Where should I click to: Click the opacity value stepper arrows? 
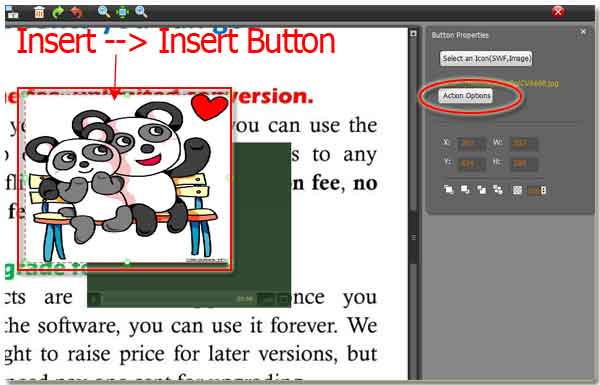click(544, 190)
